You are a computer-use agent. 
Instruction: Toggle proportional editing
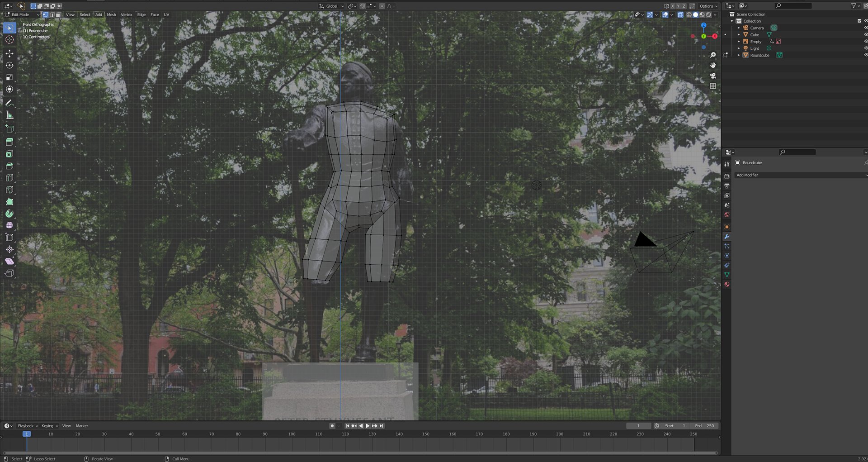click(x=382, y=6)
